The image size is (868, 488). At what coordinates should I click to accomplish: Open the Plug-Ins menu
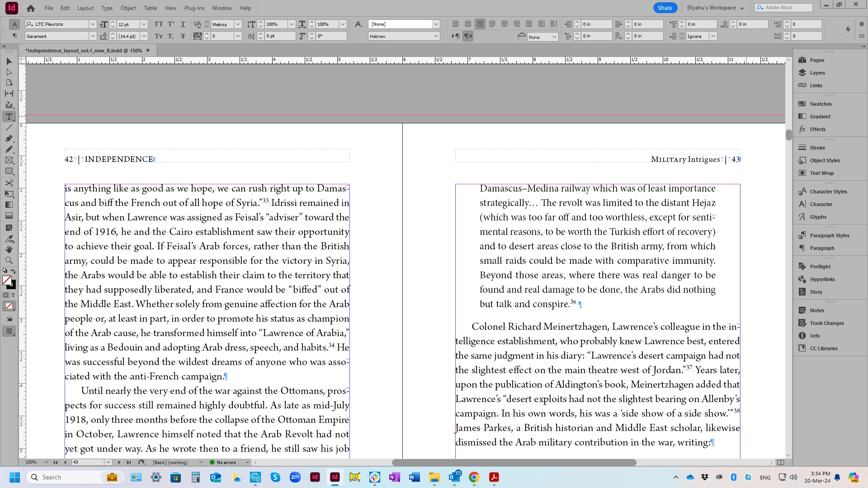(x=194, y=8)
